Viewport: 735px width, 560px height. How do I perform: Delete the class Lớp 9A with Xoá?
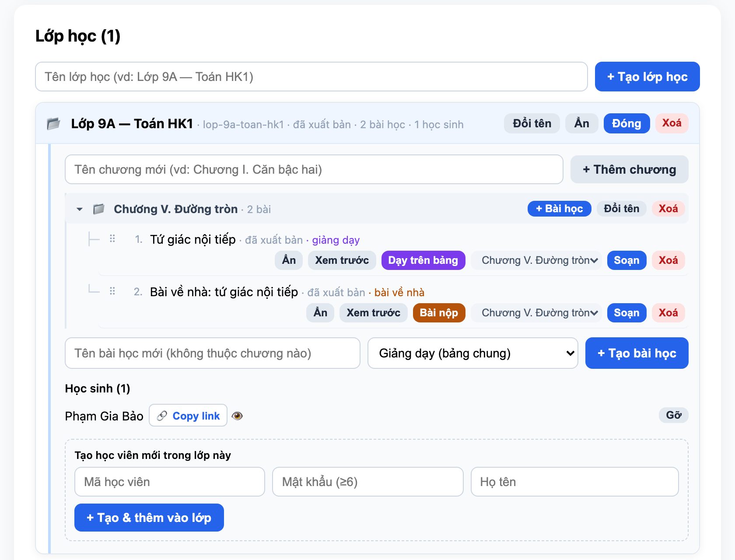pos(672,123)
